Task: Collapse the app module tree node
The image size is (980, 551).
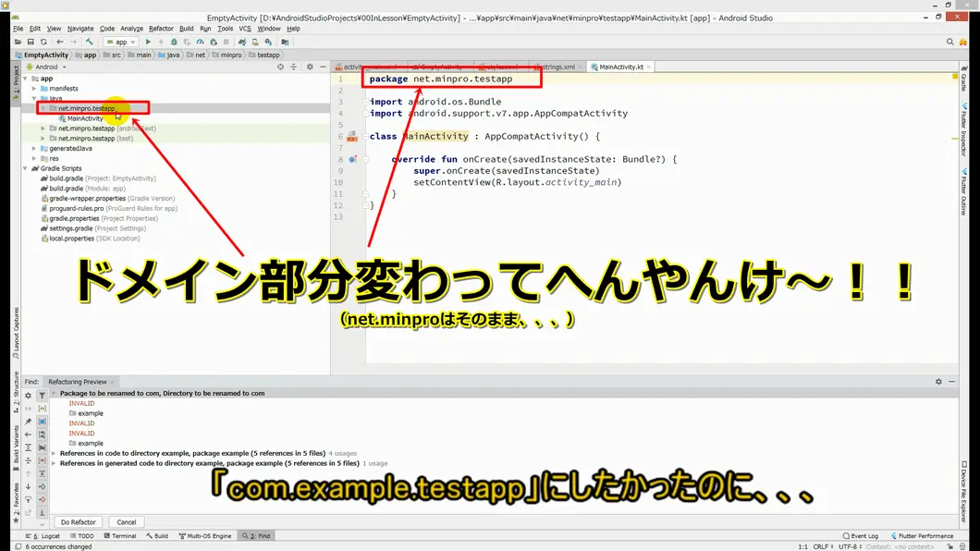Action: point(26,79)
